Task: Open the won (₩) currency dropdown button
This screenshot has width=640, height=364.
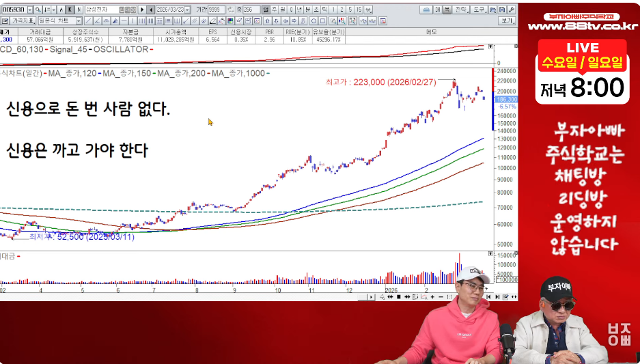Action: [368, 10]
